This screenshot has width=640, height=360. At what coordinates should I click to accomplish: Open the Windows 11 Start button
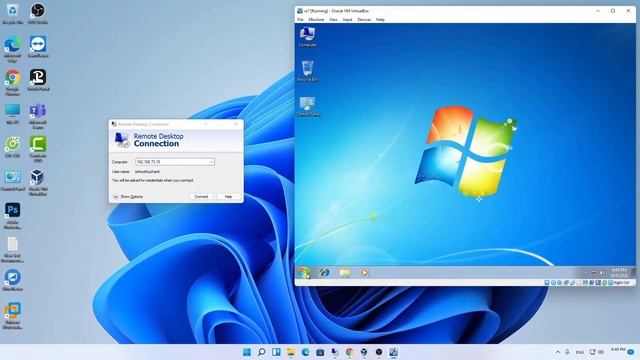click(247, 352)
